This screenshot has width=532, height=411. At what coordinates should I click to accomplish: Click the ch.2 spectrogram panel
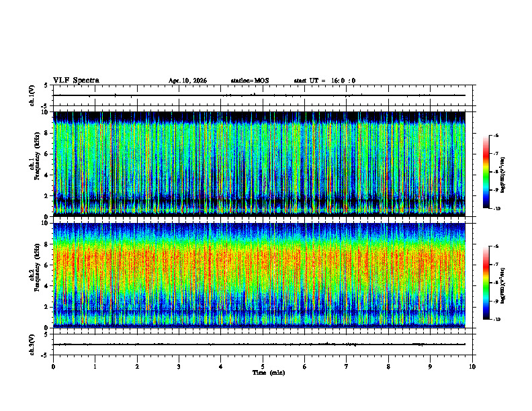click(x=259, y=275)
